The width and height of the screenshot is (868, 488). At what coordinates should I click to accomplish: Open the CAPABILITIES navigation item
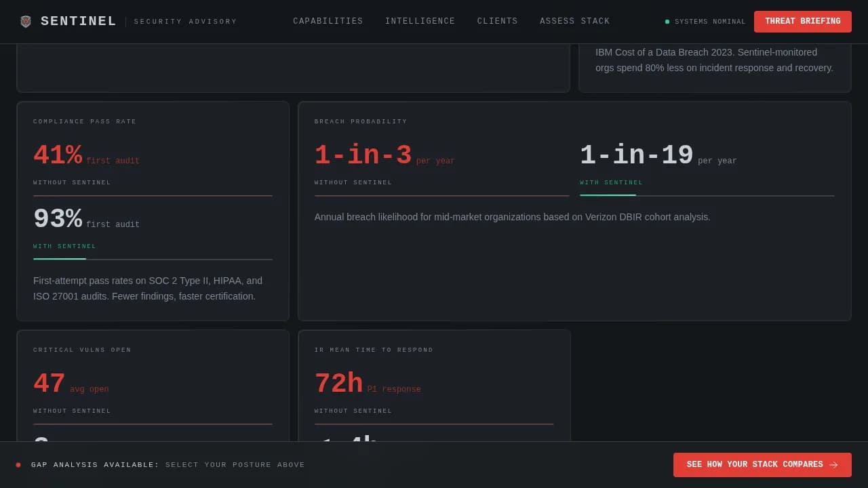tap(328, 21)
